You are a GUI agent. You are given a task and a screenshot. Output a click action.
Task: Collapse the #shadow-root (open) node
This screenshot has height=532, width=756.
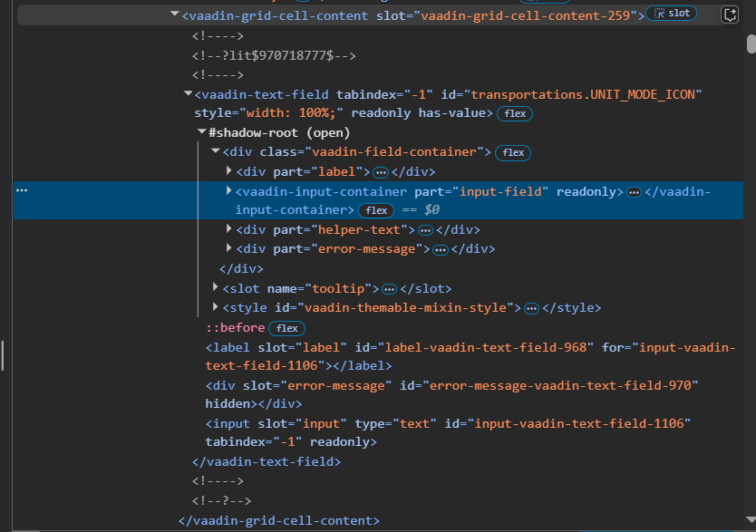tap(201, 133)
